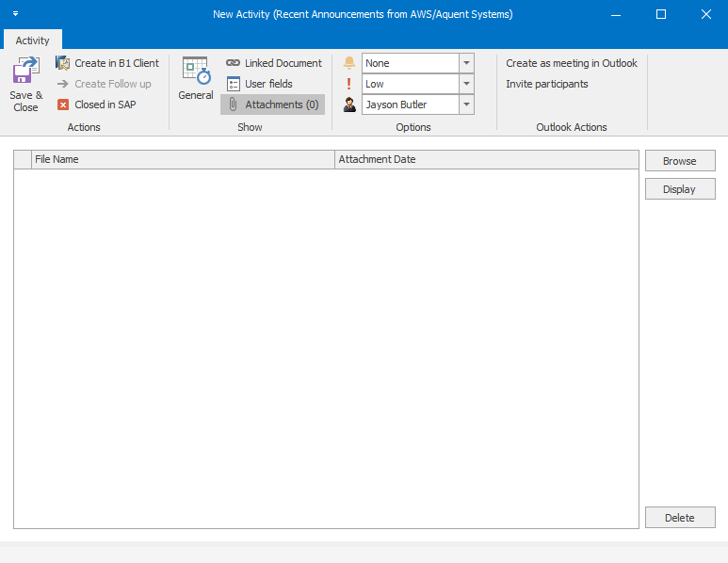728x563 pixels.
Task: Click the File Name column header
Action: pyautogui.click(x=183, y=159)
